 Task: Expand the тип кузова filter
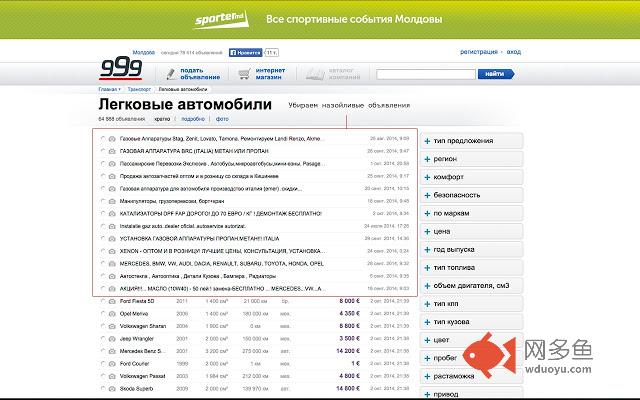point(471,322)
